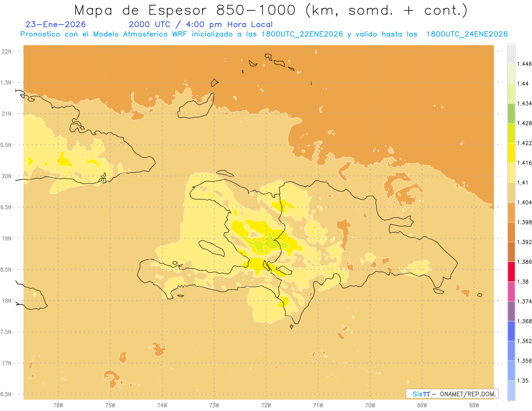
Task: Click the 75W longitude label
Action: (x=110, y=405)
